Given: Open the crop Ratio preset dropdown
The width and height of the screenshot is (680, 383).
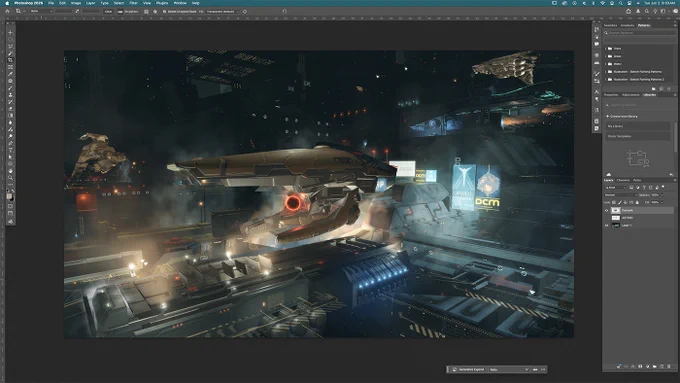Looking at the screenshot, I should coord(41,11).
